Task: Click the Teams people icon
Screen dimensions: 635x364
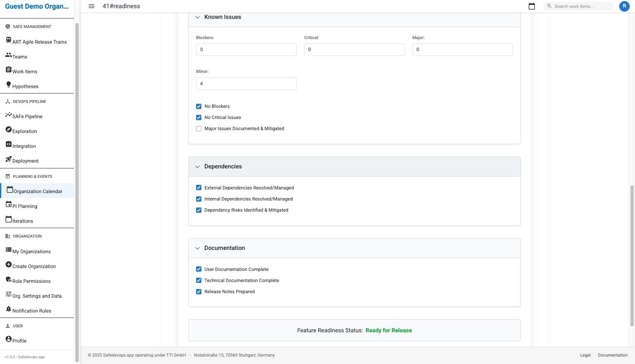Action: (9, 55)
